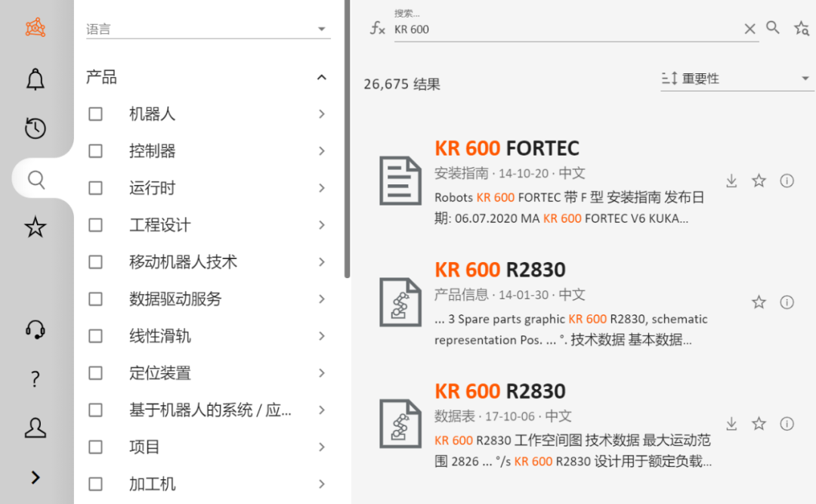The image size is (816, 504).
Task: Click the KUKA Xpert logo icon
Action: 36,28
